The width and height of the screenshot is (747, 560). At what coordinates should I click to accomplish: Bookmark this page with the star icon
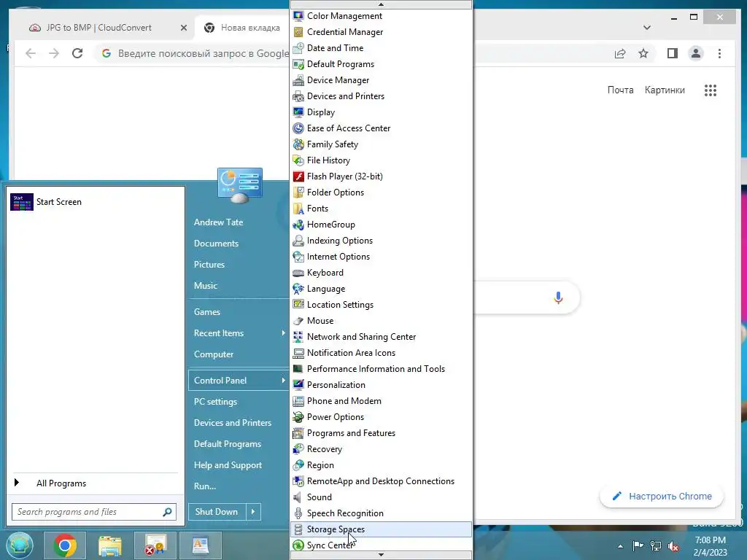pyautogui.click(x=643, y=53)
